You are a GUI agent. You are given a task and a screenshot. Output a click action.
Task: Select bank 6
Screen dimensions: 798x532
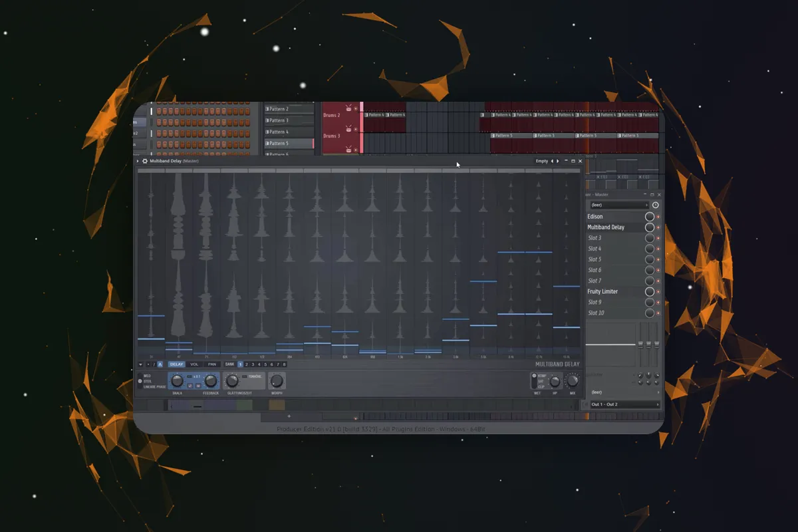[272, 364]
